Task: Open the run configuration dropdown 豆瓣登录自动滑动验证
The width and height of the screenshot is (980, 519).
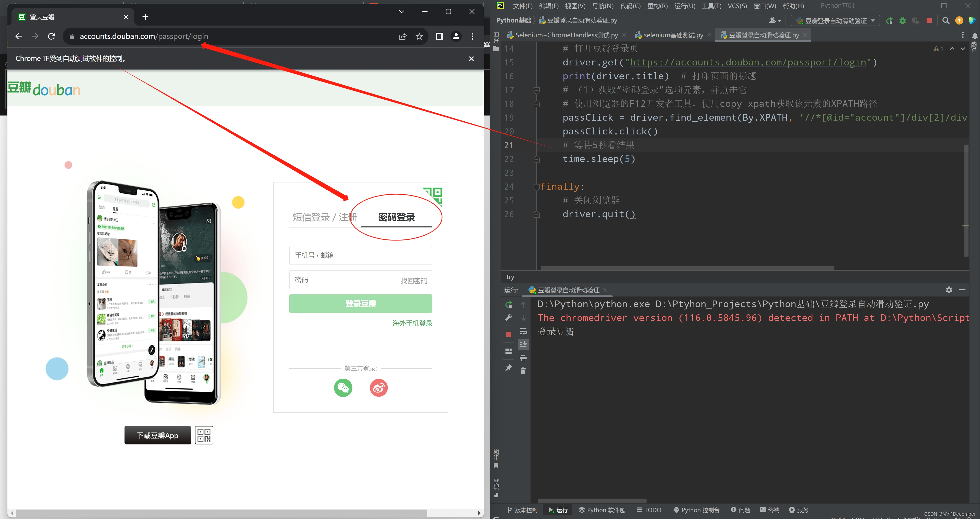Action: pos(835,20)
